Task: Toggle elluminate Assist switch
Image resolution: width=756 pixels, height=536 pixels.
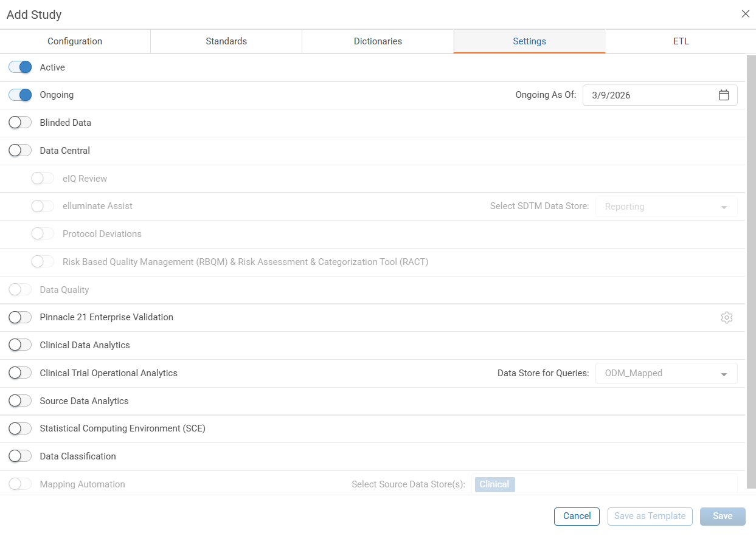Action: 43,206
